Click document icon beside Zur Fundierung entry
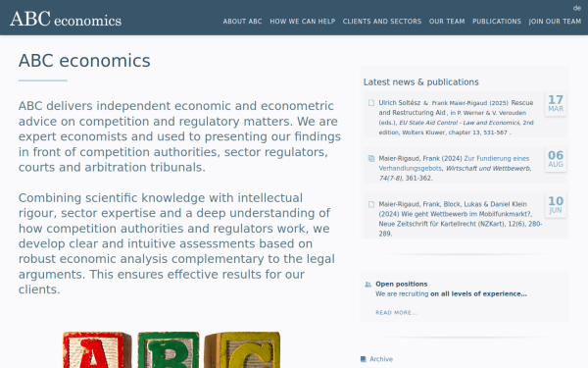Viewport: 588px width, 368px height. (x=371, y=158)
